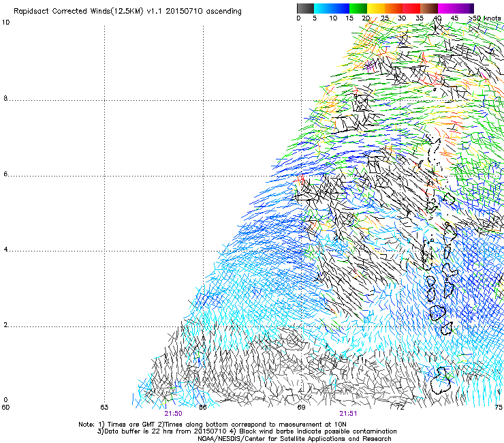Click the brown 35-40 knots legend swatch
Screen dimensions: 504x443
(x=429, y=8)
